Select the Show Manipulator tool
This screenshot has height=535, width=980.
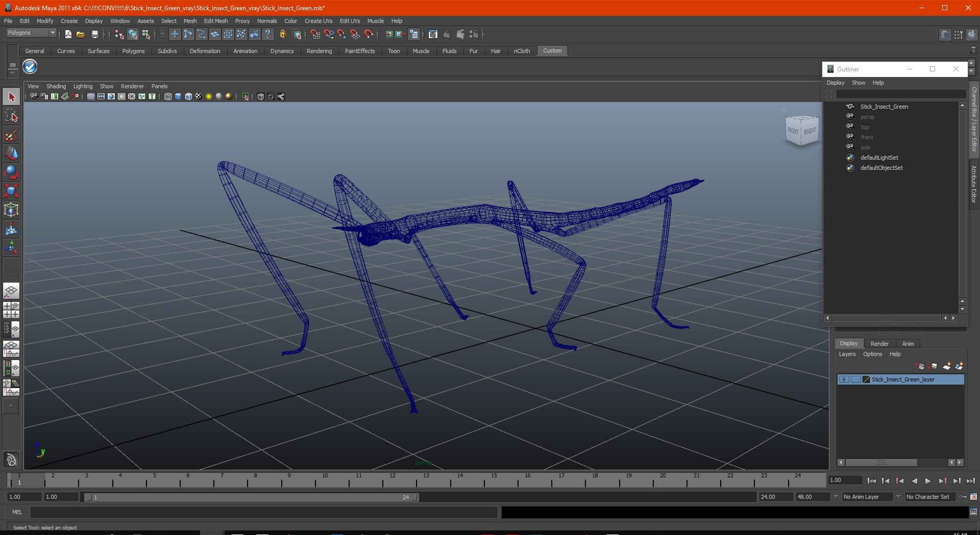click(11, 248)
